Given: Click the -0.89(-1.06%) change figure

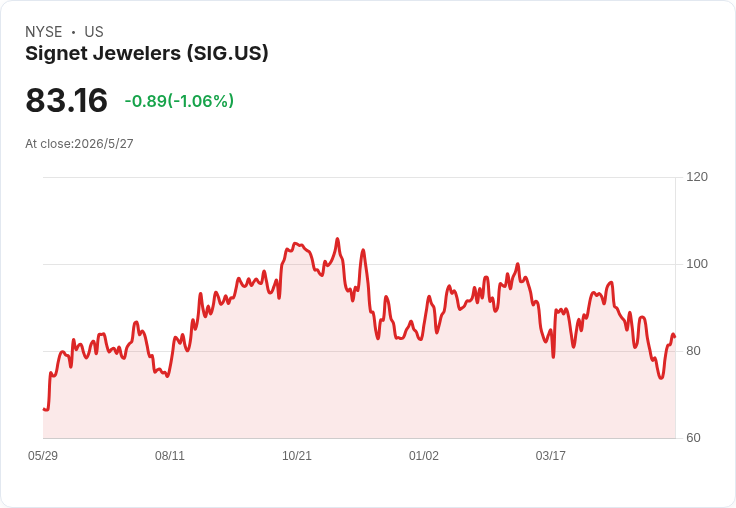Looking at the screenshot, I should click(x=179, y=101).
